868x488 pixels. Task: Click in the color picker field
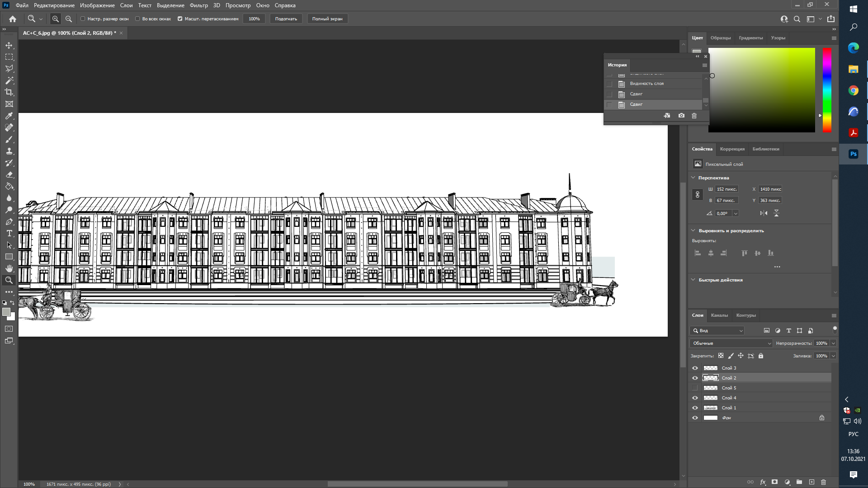pyautogui.click(x=761, y=90)
